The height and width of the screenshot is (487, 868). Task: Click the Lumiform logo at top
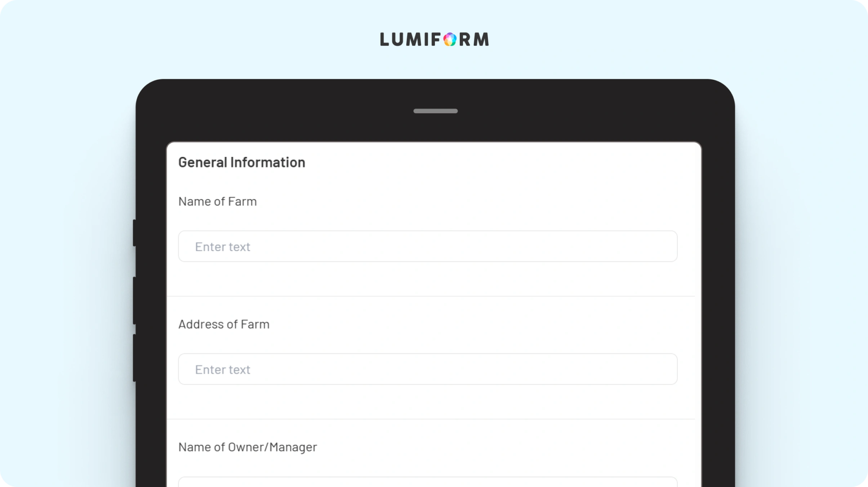pos(434,39)
